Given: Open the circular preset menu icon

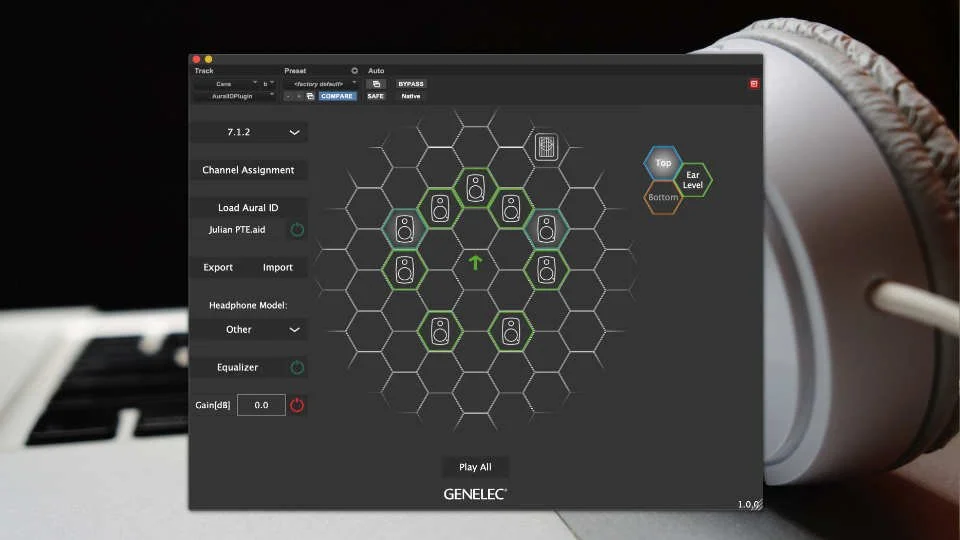Looking at the screenshot, I should pyautogui.click(x=354, y=70).
